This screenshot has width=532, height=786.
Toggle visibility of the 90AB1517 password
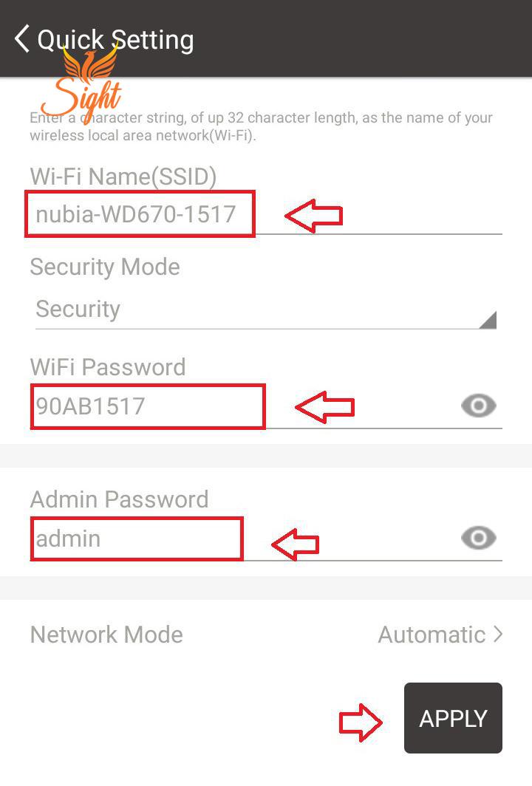(477, 405)
